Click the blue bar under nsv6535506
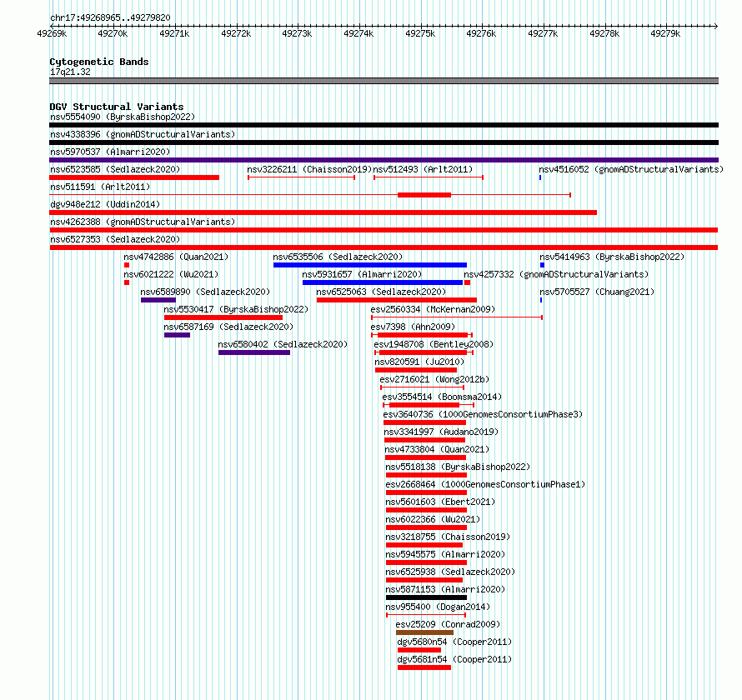Screen dimensions: 742x700 pos(370,265)
